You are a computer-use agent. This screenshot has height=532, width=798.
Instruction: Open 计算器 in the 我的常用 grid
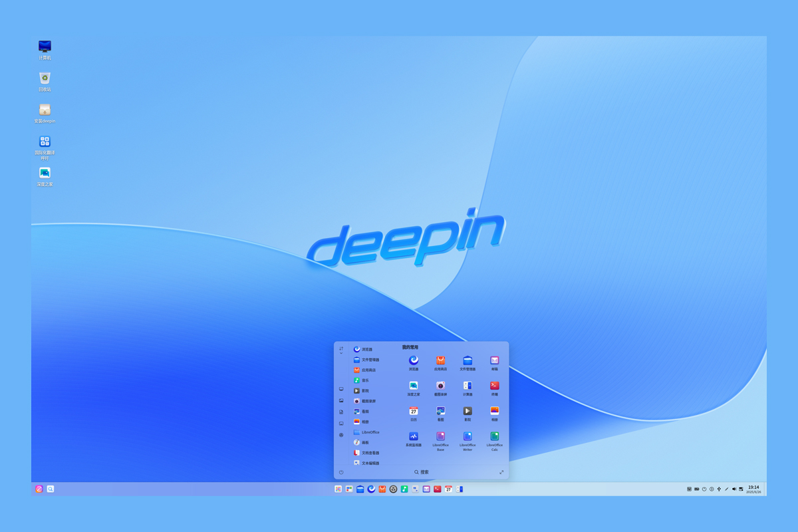pyautogui.click(x=467, y=388)
